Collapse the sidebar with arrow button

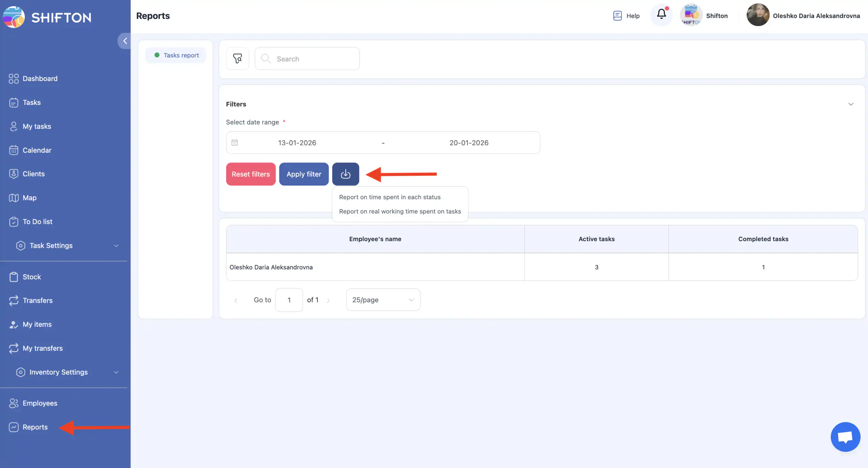[x=125, y=41]
